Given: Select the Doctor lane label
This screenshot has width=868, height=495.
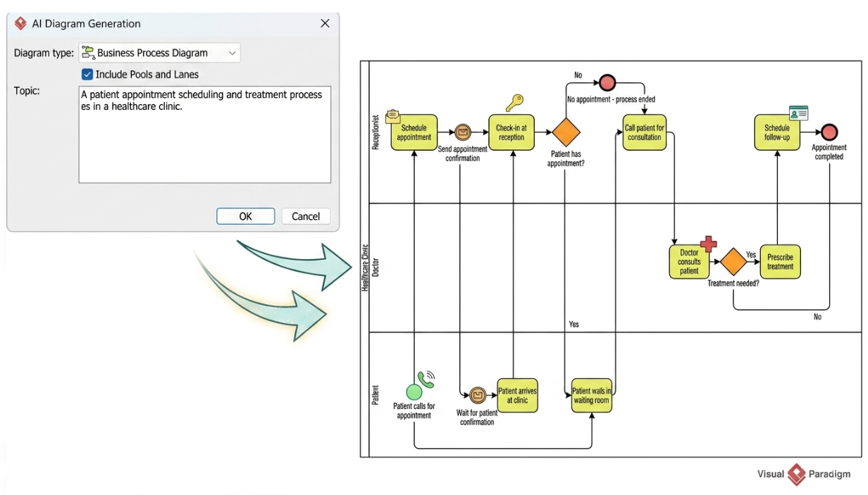Looking at the screenshot, I should tap(376, 268).
